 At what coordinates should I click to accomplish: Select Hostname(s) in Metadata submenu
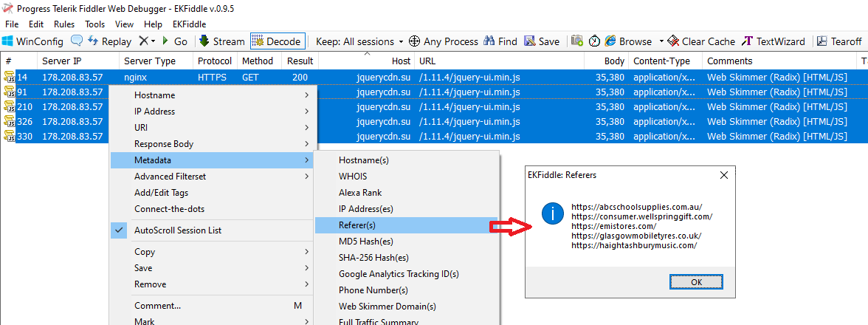[407, 160]
